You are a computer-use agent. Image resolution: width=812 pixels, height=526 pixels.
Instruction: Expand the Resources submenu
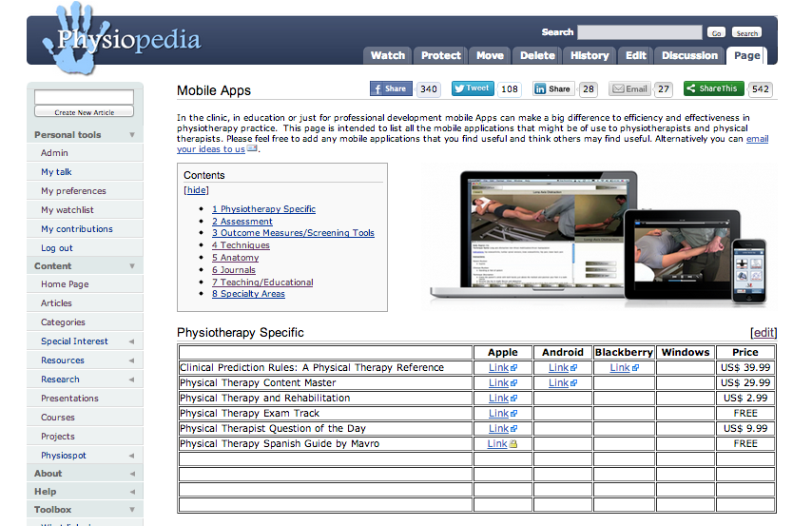[x=131, y=360]
